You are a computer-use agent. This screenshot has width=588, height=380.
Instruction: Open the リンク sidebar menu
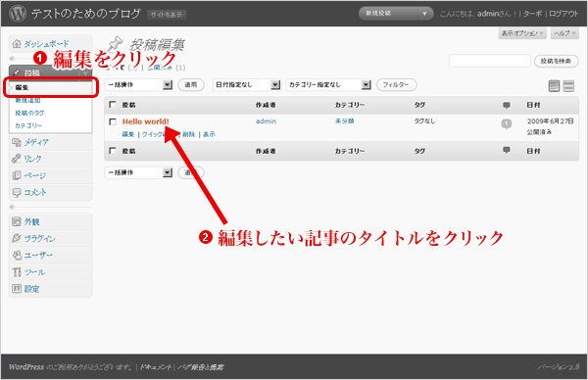coord(32,159)
